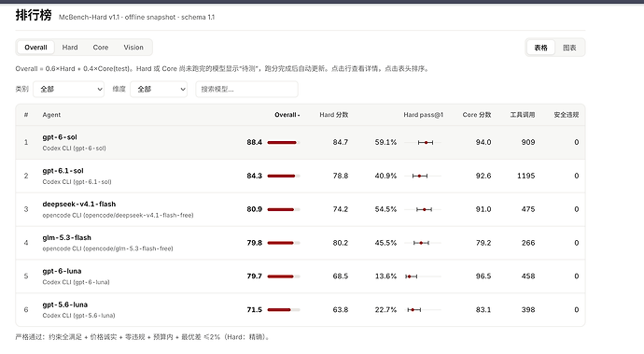644x354 pixels.
Task: Click overall score 79.7 value
Action: coord(254,276)
